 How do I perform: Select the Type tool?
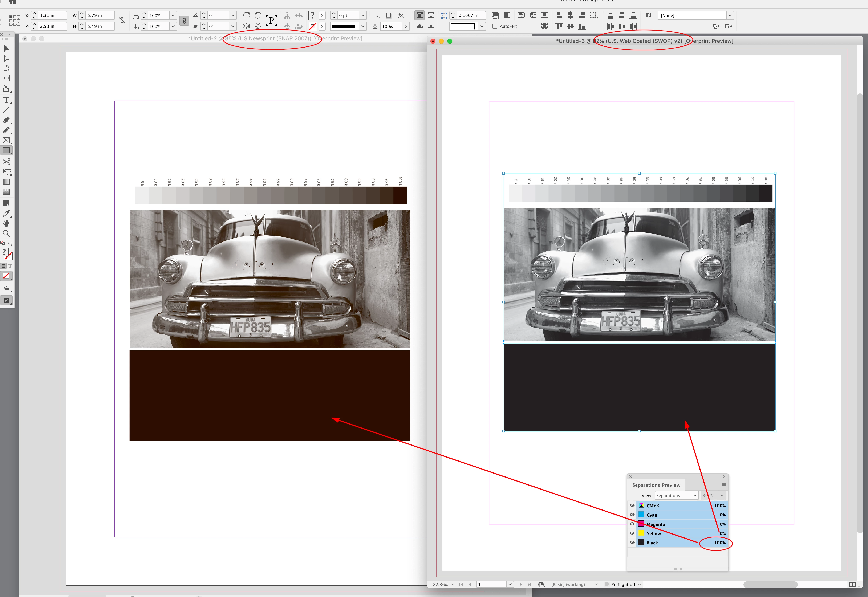coord(6,100)
